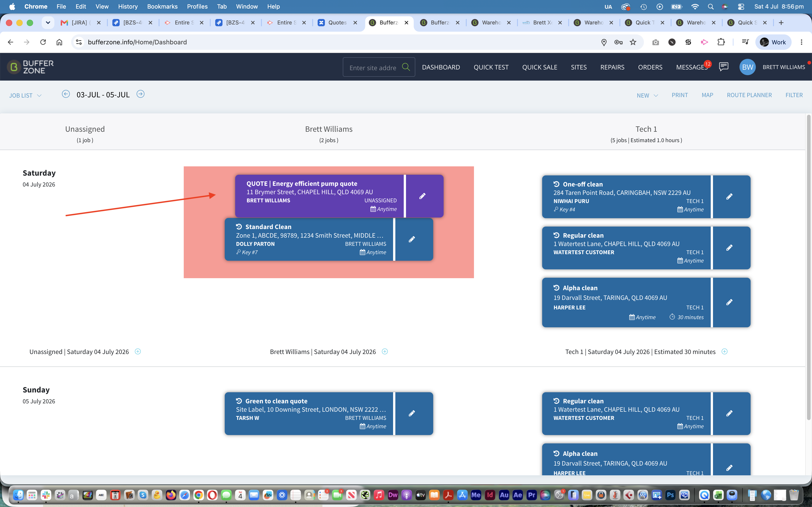This screenshot has width=812, height=507.
Task: Add job to Unassigned Saturday 04 July
Action: [138, 352]
